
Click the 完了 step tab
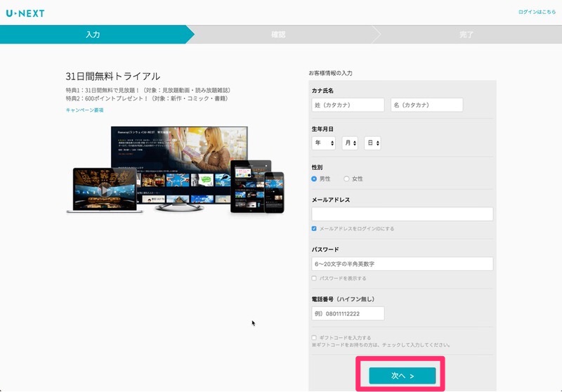466,34
